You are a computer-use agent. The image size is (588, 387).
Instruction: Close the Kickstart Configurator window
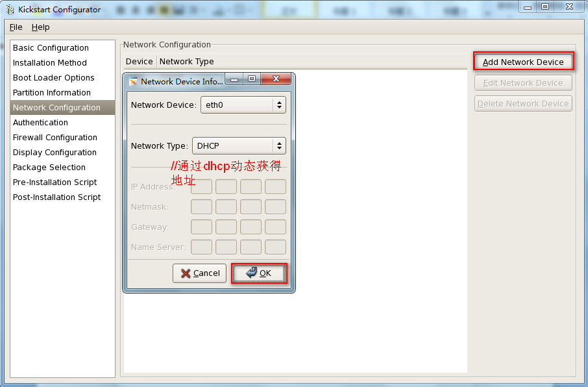click(x=569, y=6)
